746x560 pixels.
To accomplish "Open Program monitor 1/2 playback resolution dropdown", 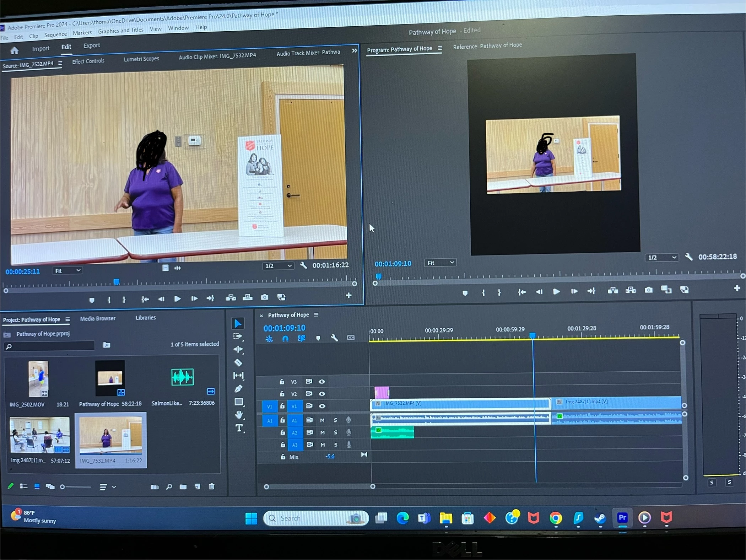I will click(x=661, y=258).
